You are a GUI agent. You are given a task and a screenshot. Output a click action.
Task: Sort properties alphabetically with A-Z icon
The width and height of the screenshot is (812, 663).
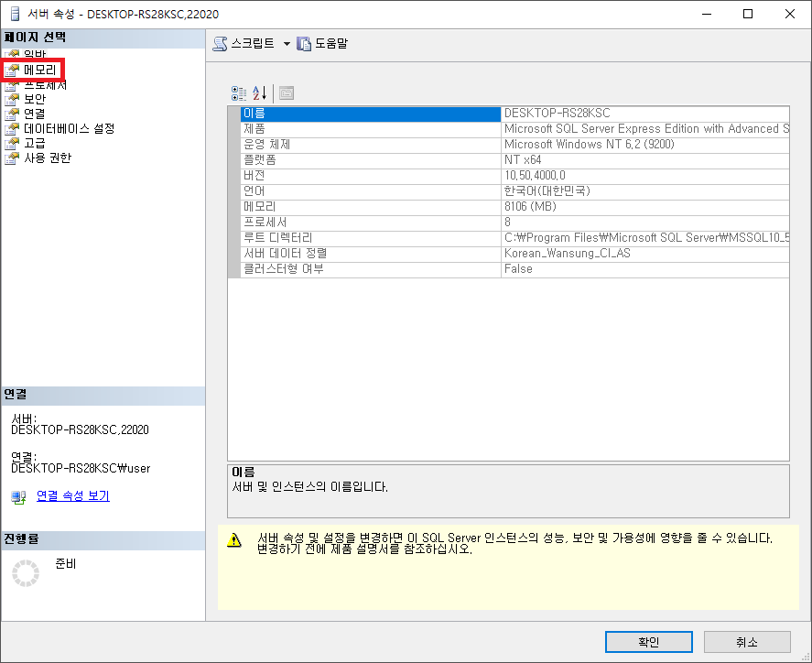(x=259, y=93)
